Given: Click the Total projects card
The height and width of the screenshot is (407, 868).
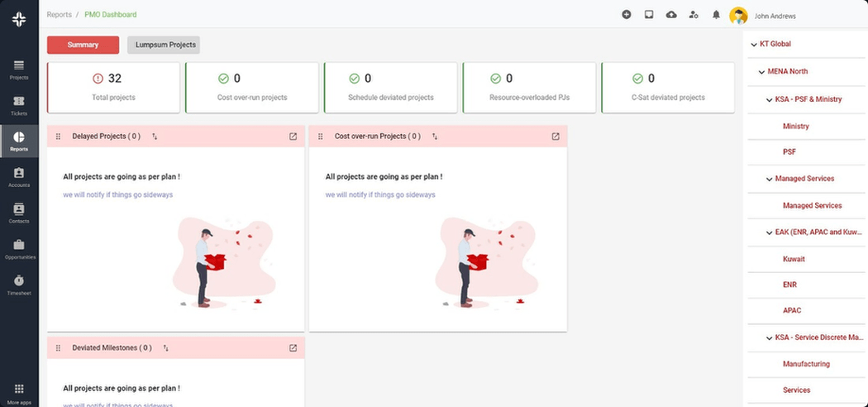Looking at the screenshot, I should [113, 87].
